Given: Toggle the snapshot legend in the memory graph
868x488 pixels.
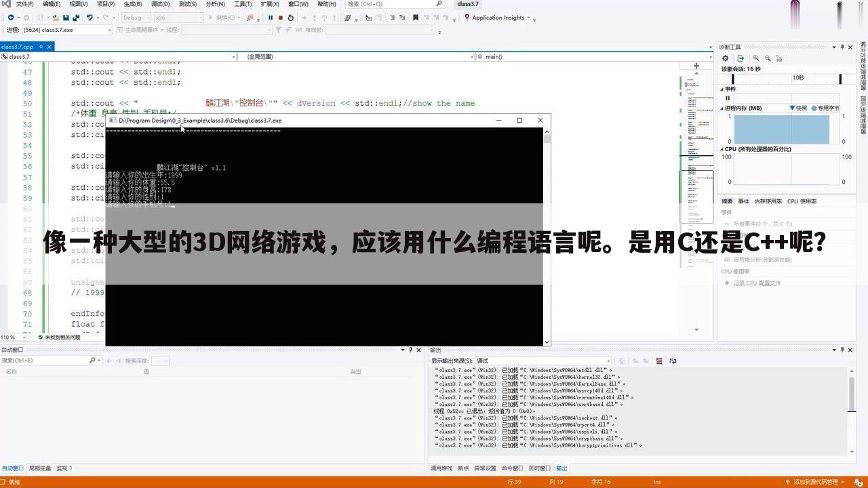Looking at the screenshot, I should pos(798,108).
